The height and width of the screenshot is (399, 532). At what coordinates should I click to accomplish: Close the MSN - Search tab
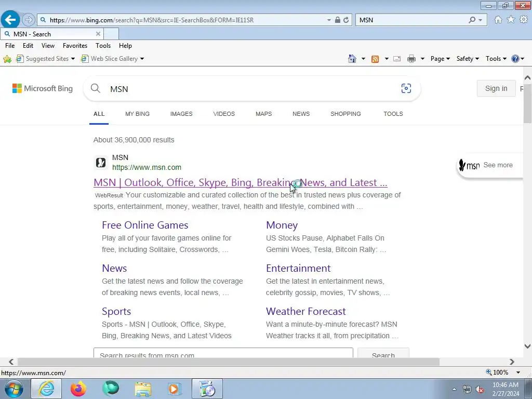(x=98, y=34)
